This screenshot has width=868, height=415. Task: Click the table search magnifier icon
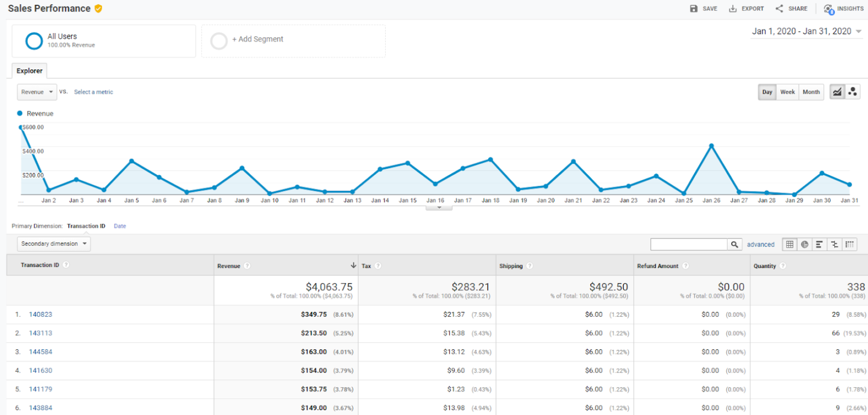[735, 245]
